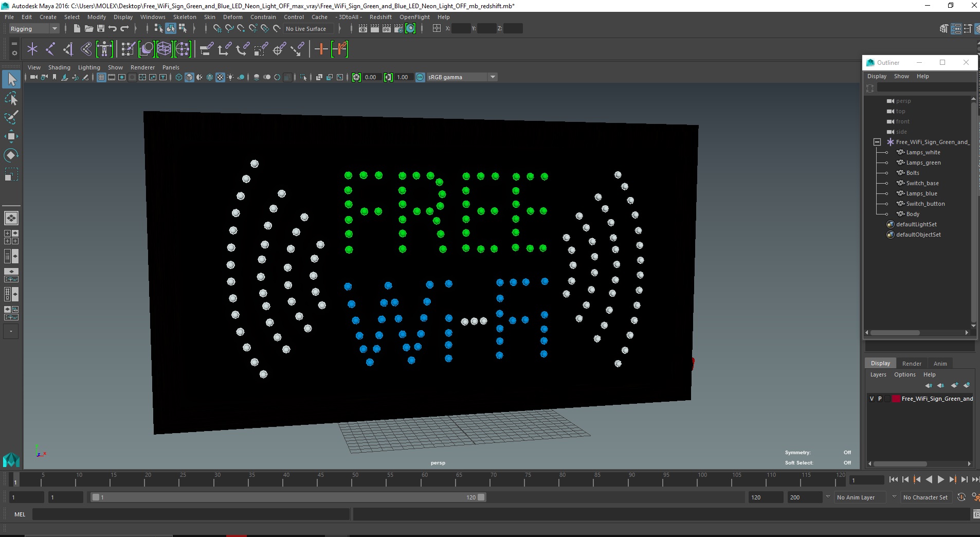Create a new scene file
This screenshot has height=537, width=980.
77,29
